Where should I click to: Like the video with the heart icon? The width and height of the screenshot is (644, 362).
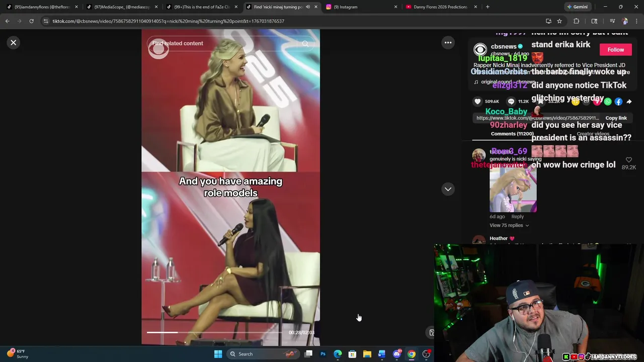pyautogui.click(x=477, y=102)
